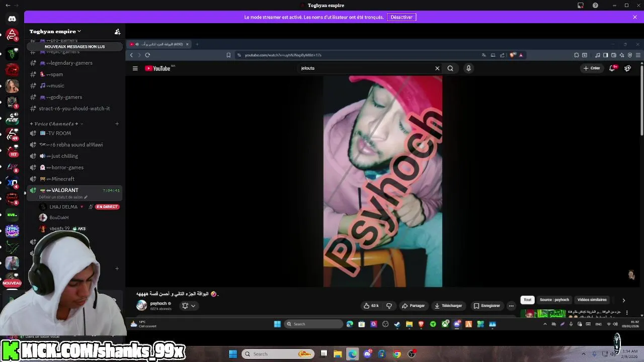The width and height of the screenshot is (644, 362).
Task: Dislike the video
Action: [x=389, y=306]
